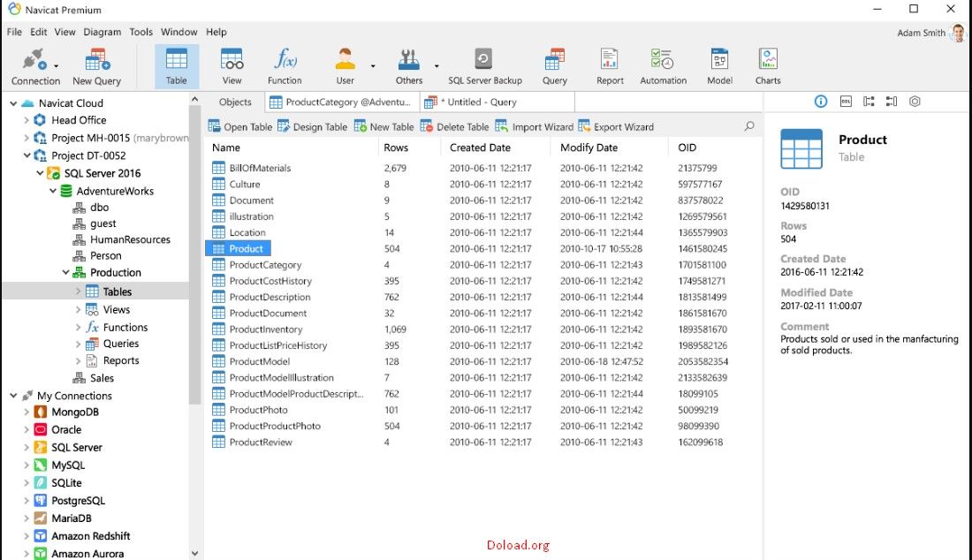Click the Function toolbar icon
972x560 pixels.
click(285, 66)
